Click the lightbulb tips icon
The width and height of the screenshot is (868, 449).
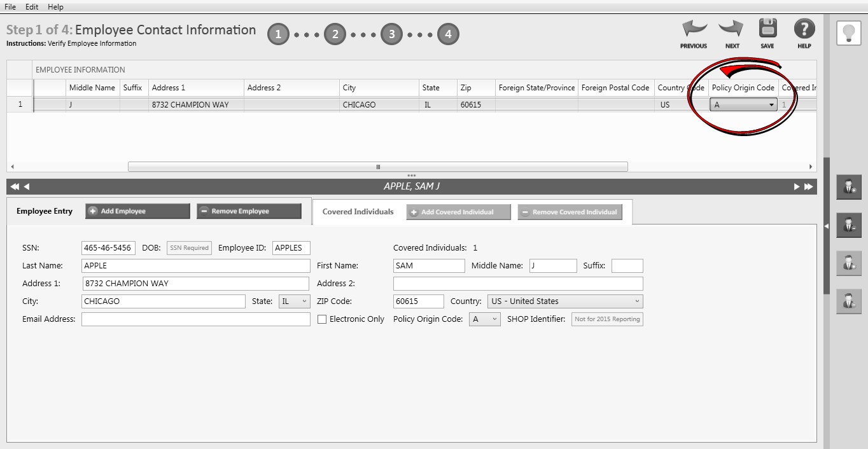click(x=848, y=33)
